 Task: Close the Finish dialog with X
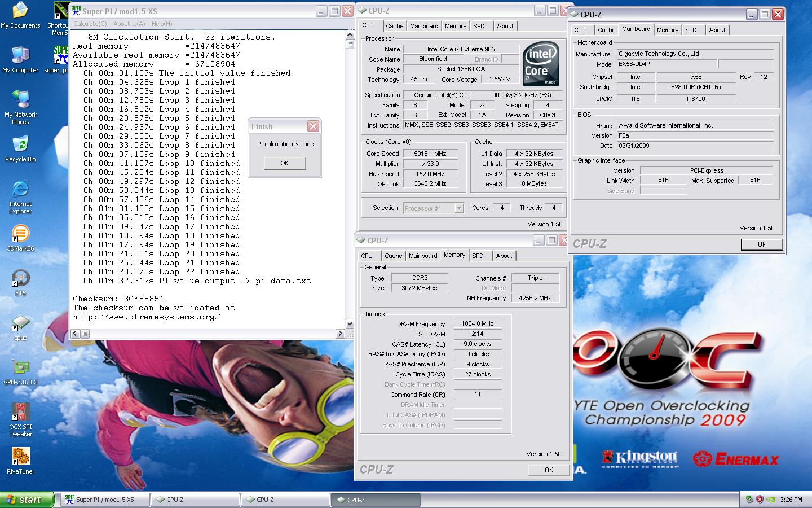coord(313,126)
